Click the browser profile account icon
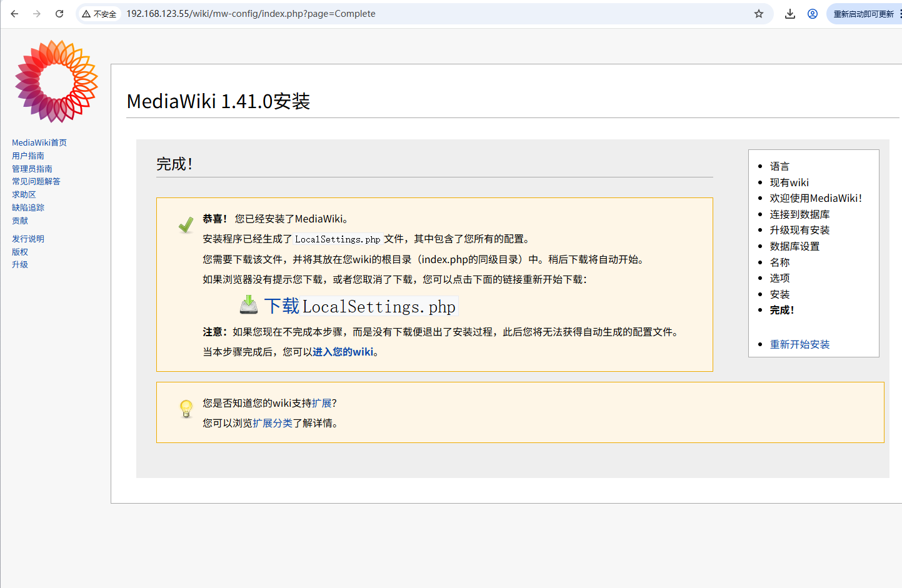The height and width of the screenshot is (588, 902). point(812,13)
